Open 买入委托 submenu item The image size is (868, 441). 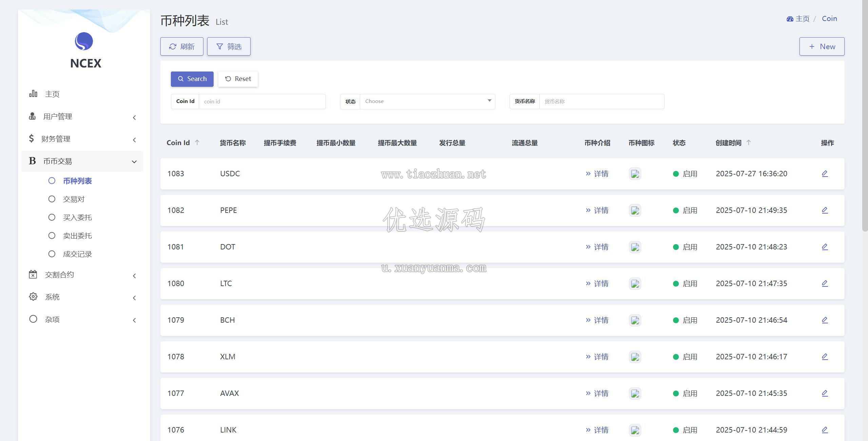77,218
